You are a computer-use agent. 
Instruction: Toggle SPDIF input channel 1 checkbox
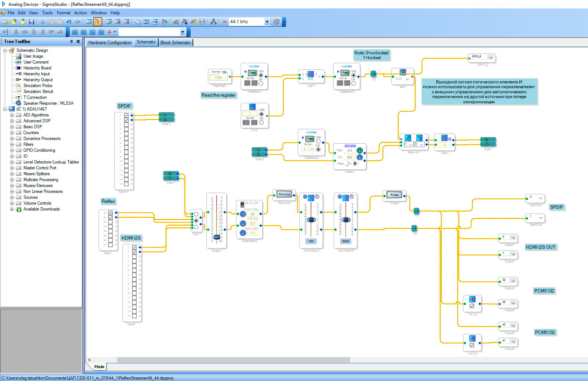(126, 120)
